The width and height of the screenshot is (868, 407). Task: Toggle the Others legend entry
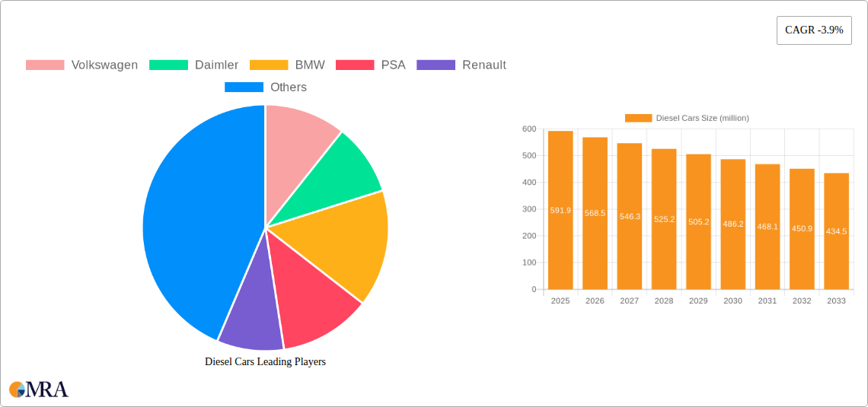pos(266,87)
